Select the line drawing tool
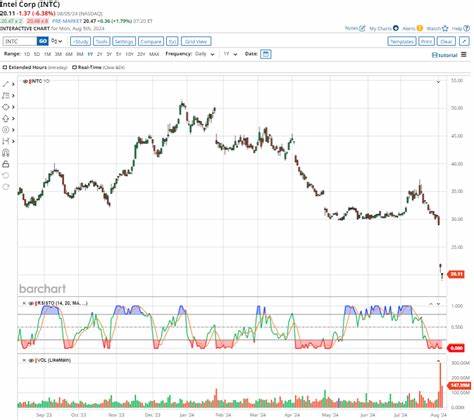Viewport: 474px width, 420px height. [x=6, y=84]
